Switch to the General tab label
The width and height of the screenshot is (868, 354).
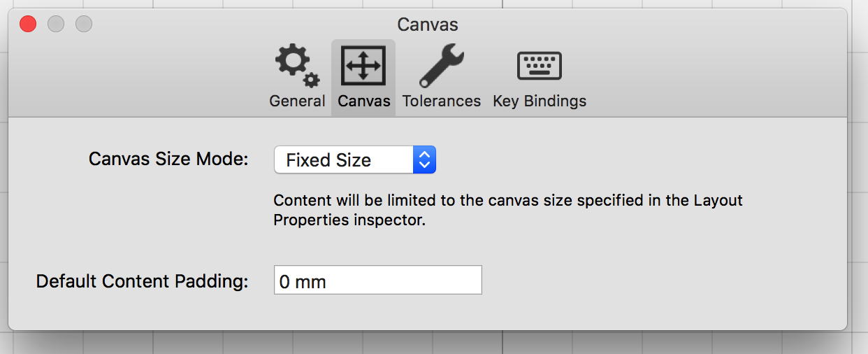pyautogui.click(x=297, y=101)
